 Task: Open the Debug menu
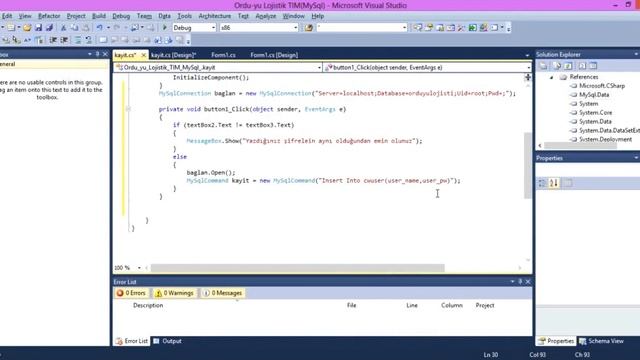(121, 16)
